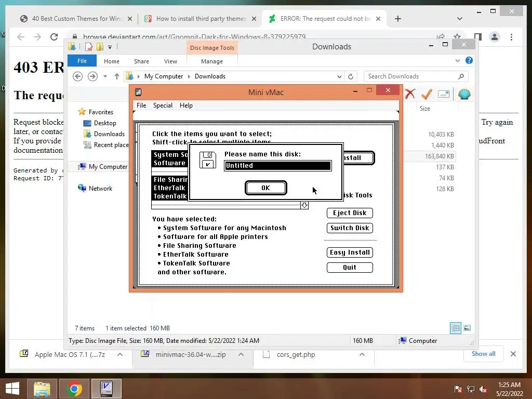The height and width of the screenshot is (399, 532).
Task: Open Chrome side panel icon
Action: coord(478,37)
